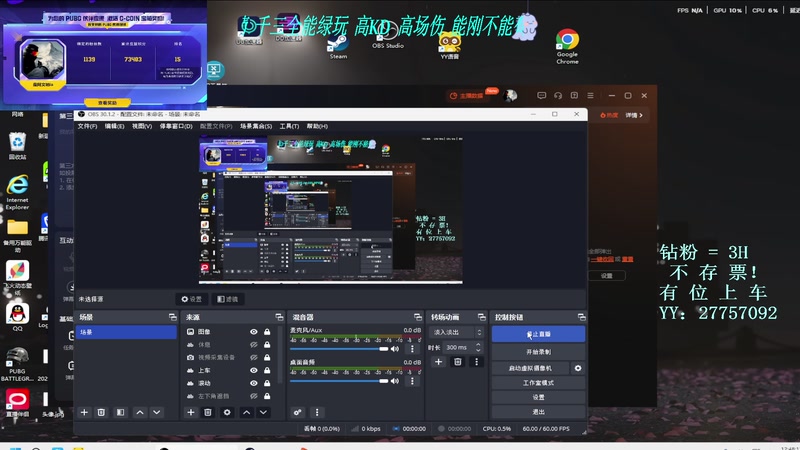Open the 场景集合(S) menu
The width and height of the screenshot is (800, 450).
click(256, 126)
